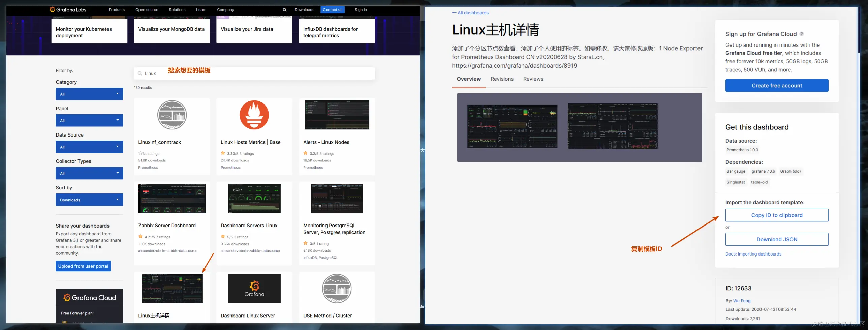The image size is (868, 330).
Task: Click the table-old dependency tag
Action: tap(759, 182)
